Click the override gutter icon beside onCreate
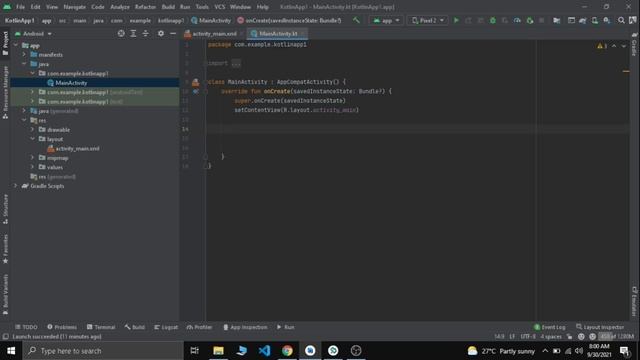The height and width of the screenshot is (360, 640). tap(196, 91)
